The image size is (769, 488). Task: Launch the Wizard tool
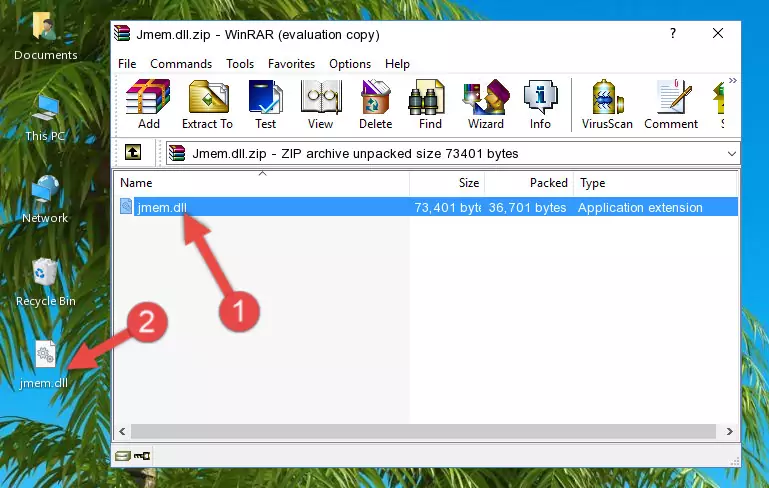pos(486,104)
